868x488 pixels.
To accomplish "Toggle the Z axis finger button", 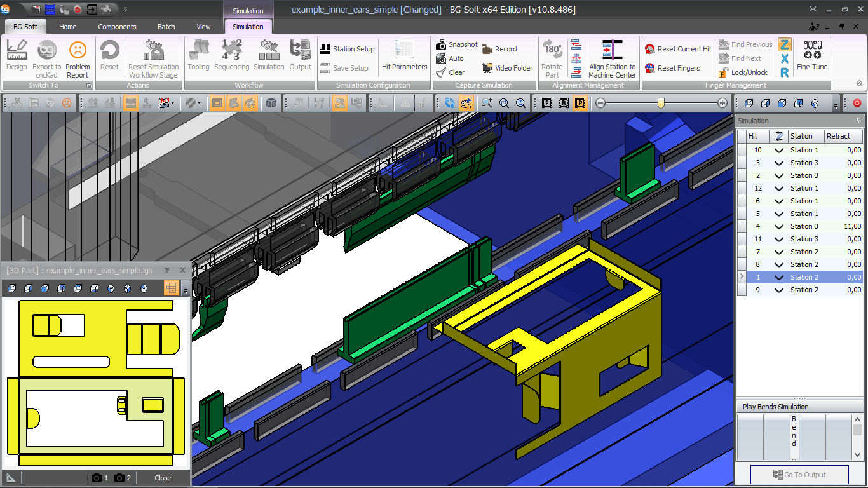I will point(785,44).
